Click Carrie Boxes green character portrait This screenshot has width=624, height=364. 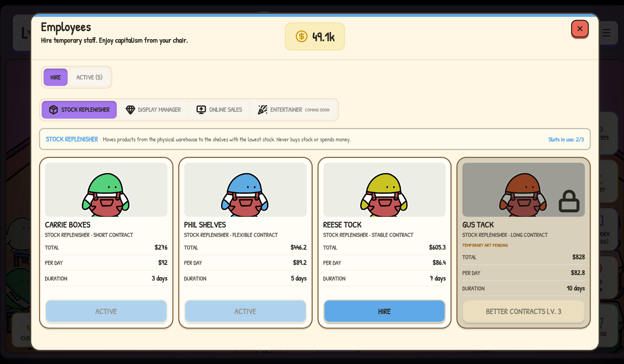106,190
